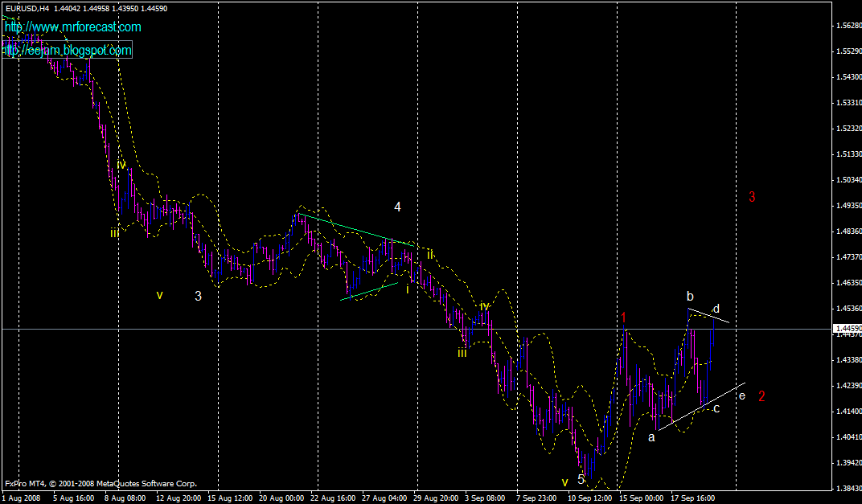
Task: Click the "20 Aug 00:00" date label
Action: (281, 498)
